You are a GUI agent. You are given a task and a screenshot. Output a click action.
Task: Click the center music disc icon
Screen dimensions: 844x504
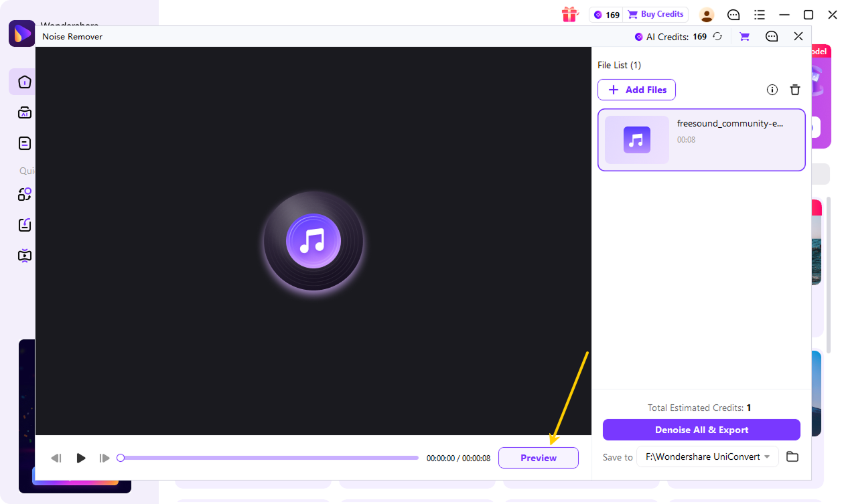pos(313,240)
